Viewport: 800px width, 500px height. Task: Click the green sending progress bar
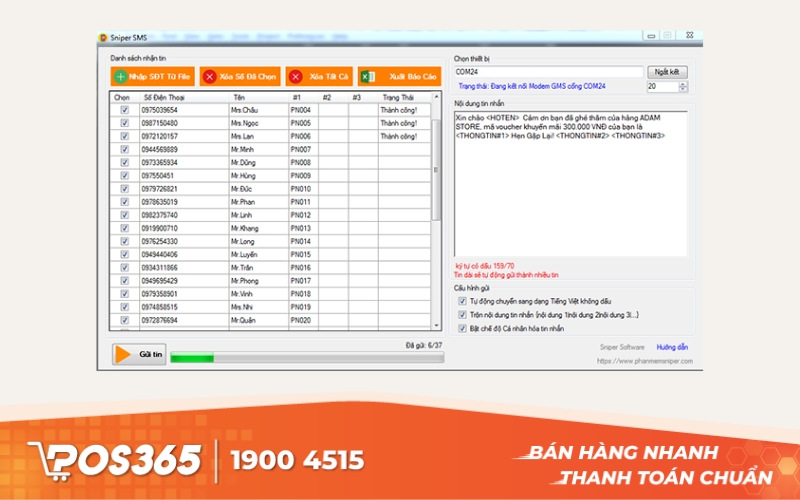pyautogui.click(x=307, y=358)
